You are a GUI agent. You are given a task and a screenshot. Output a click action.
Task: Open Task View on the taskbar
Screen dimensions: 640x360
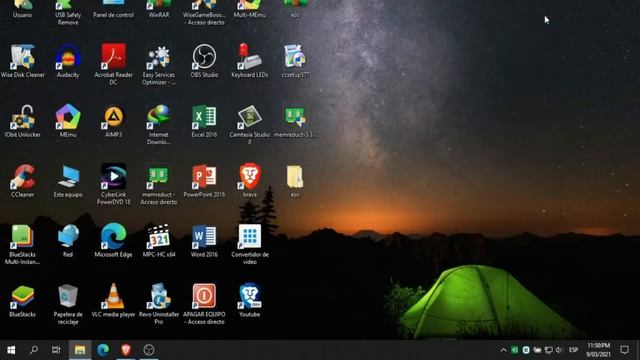pos(56,350)
